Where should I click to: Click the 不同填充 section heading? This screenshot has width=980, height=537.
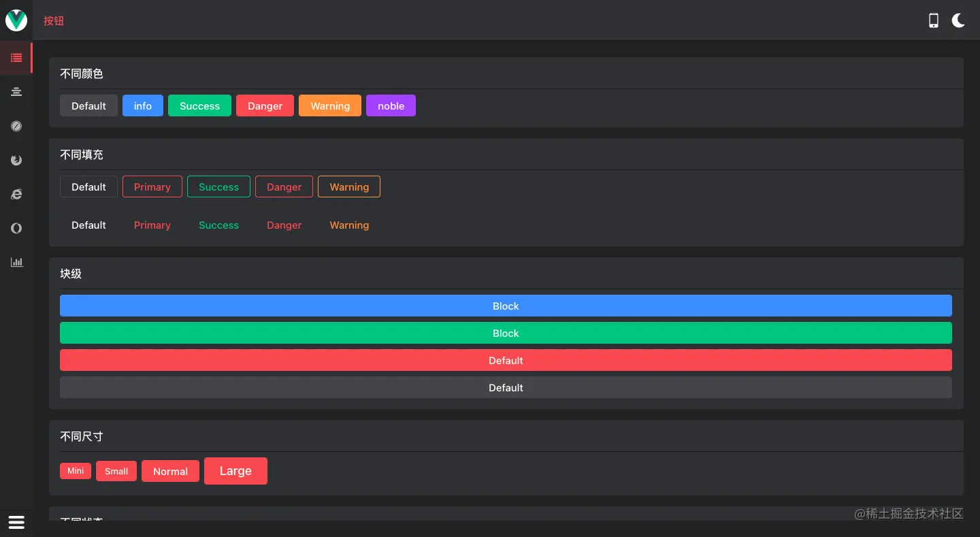point(82,154)
